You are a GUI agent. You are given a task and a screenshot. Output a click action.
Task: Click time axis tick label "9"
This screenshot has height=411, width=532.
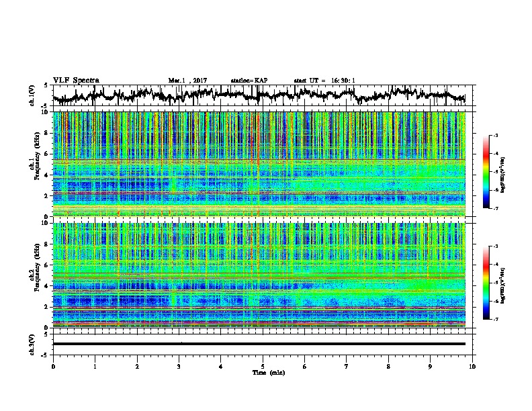point(430,367)
